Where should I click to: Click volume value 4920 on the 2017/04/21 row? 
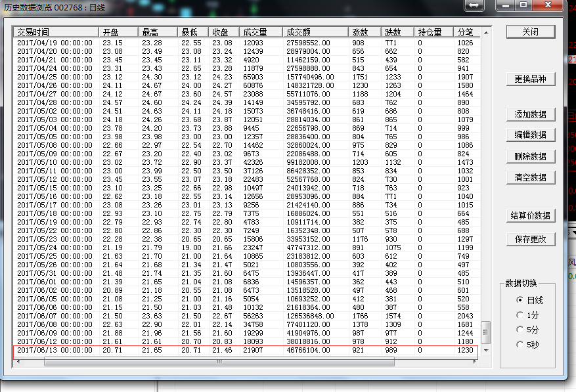(x=252, y=60)
